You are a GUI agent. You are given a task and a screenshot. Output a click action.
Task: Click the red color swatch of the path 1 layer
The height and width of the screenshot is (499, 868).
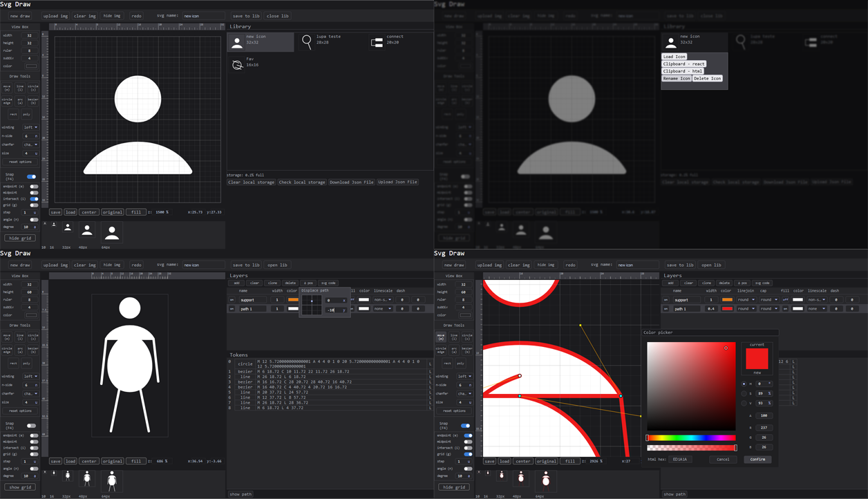click(x=727, y=308)
